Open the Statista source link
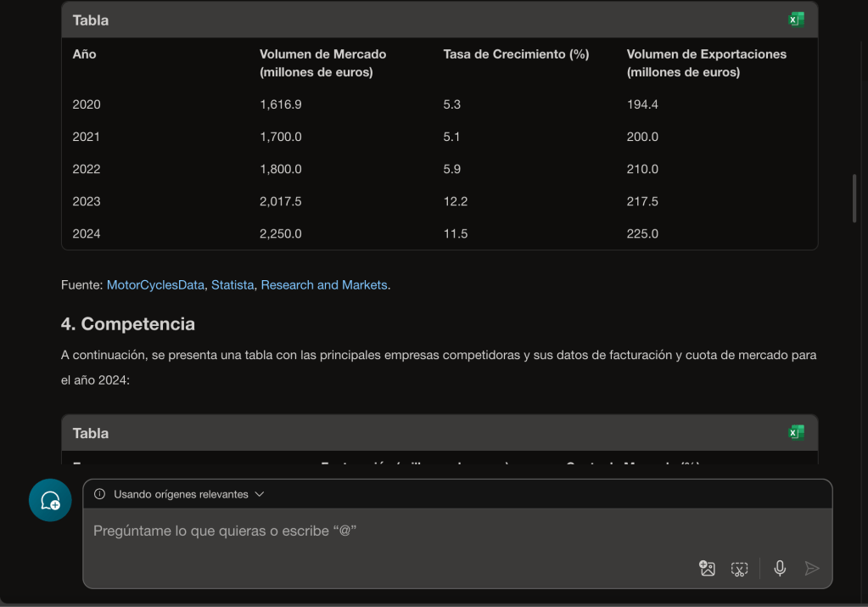 click(x=232, y=285)
